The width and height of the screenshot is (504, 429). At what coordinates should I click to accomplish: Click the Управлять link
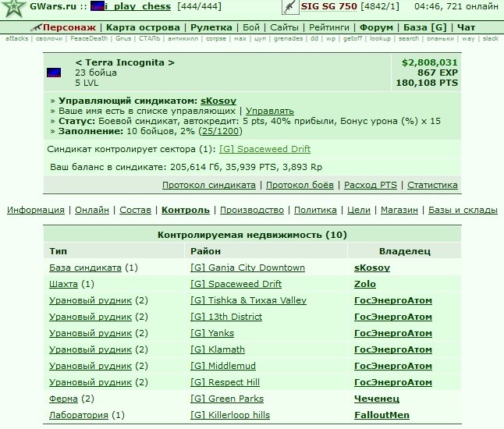(270, 112)
